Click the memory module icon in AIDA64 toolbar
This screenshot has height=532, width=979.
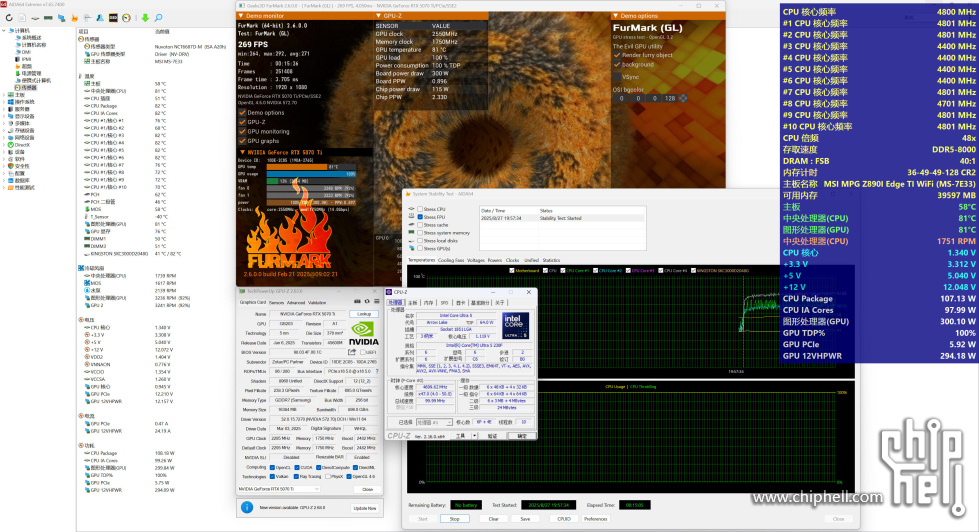point(48,17)
